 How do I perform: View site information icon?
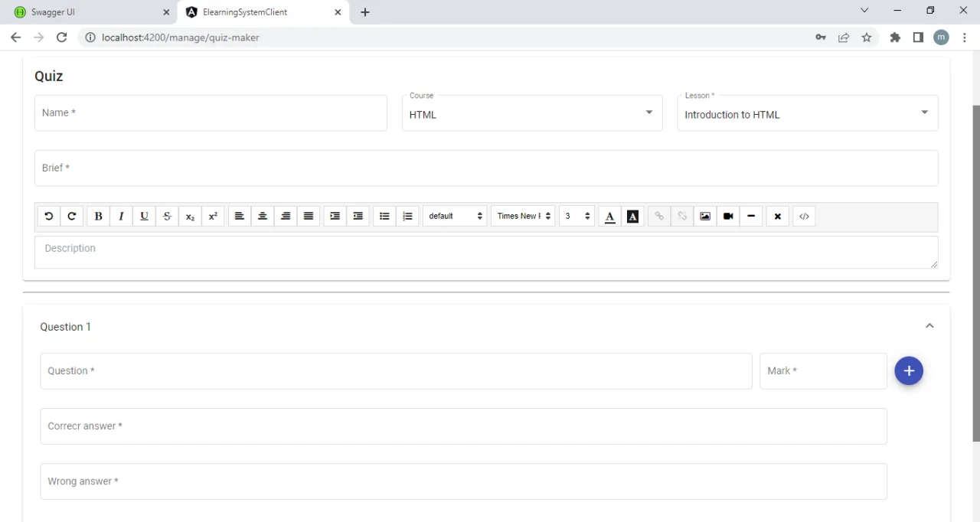90,38
